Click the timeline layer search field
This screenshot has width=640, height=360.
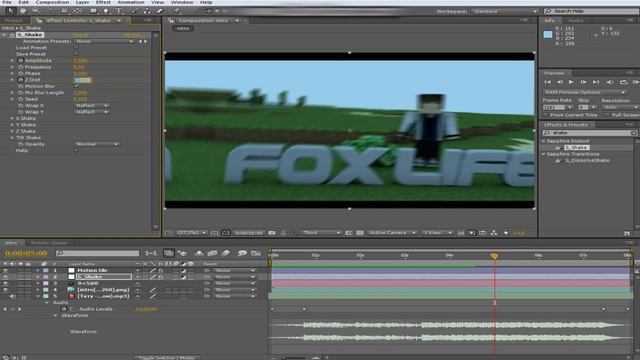(x=98, y=253)
